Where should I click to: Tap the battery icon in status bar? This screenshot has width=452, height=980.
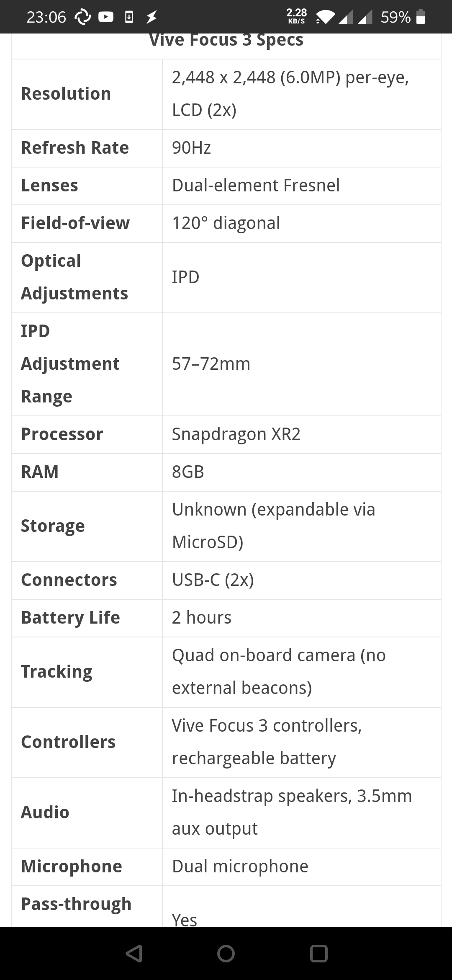coord(421,17)
